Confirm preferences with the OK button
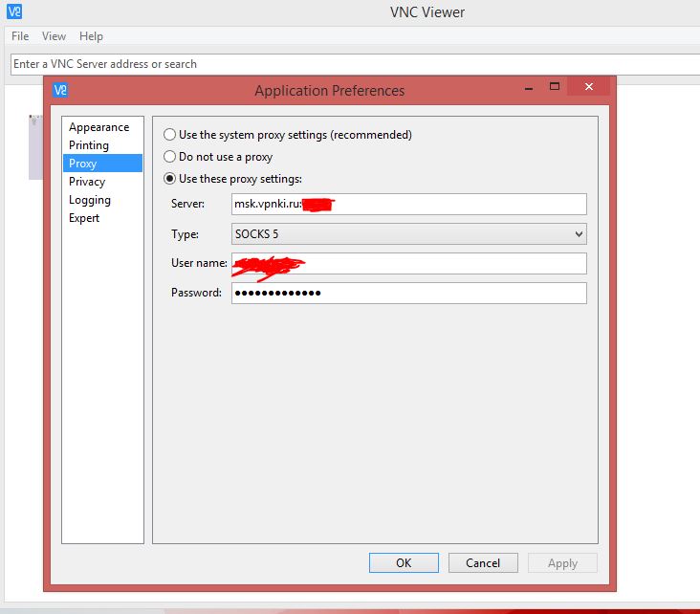 point(404,562)
